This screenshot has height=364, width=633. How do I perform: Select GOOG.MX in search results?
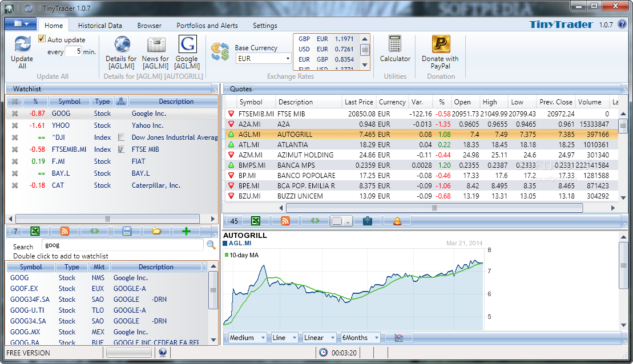click(107, 331)
